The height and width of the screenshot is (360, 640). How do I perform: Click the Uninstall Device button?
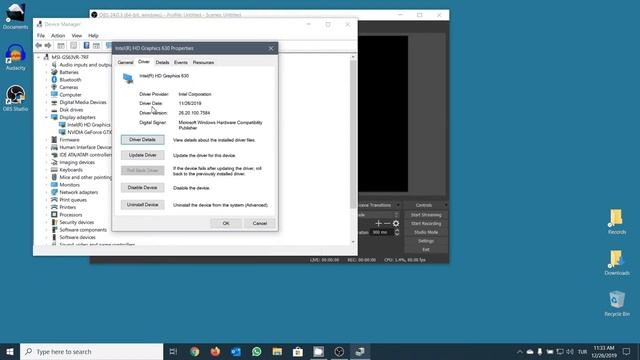click(x=142, y=204)
